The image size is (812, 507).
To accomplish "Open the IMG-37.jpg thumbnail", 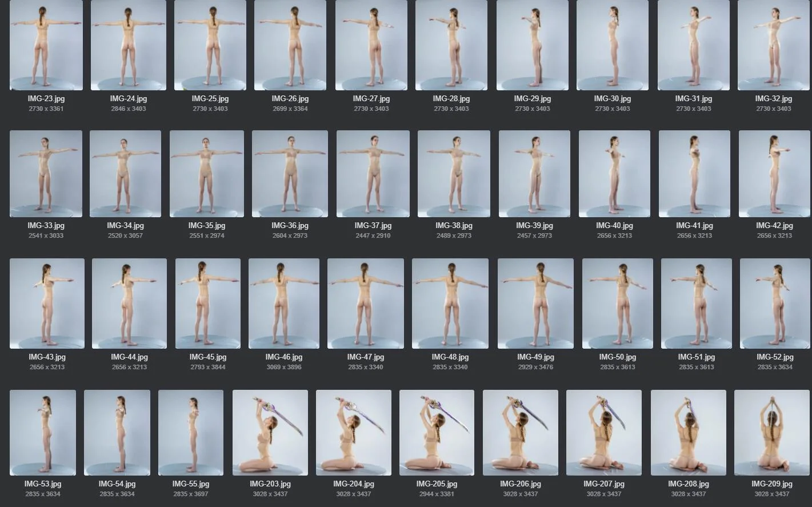I will click(x=373, y=174).
